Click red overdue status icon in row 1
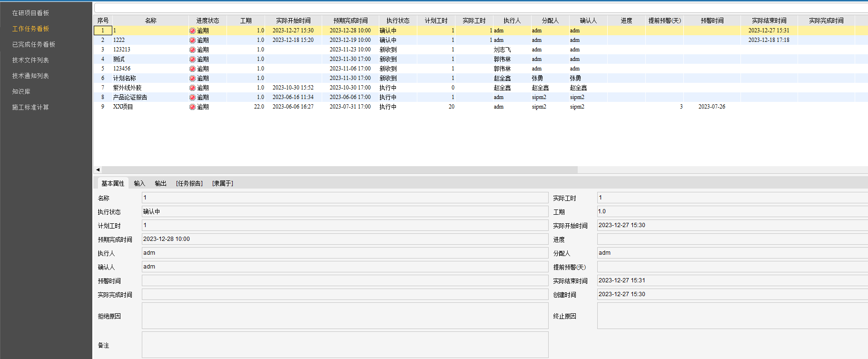This screenshot has height=359, width=868. pos(192,30)
